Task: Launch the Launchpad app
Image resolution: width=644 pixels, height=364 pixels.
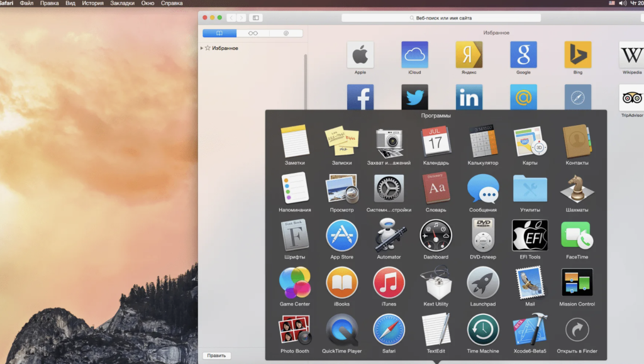Action: coord(483,282)
